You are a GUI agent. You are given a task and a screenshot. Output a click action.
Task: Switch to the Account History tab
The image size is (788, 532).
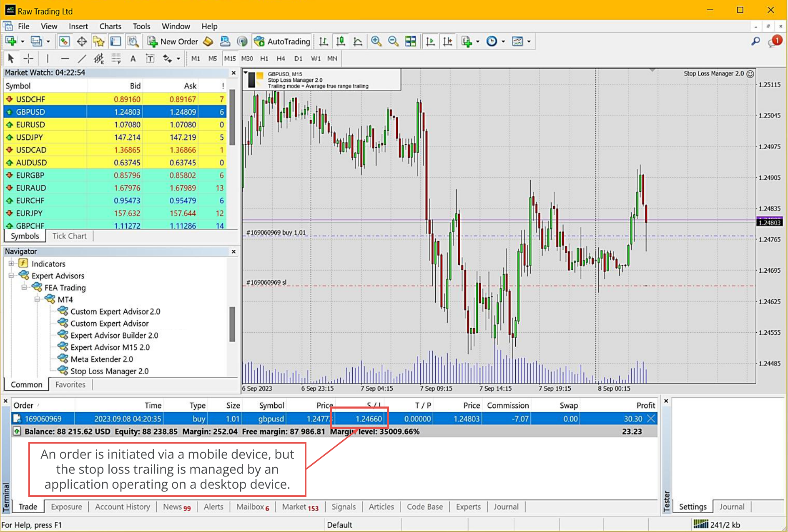[x=122, y=507]
